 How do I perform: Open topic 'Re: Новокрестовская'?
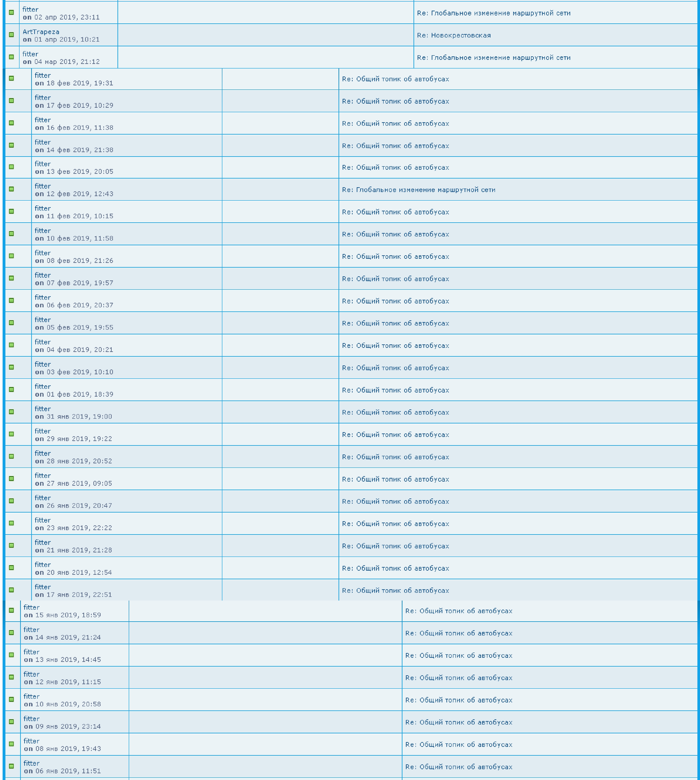[454, 35]
